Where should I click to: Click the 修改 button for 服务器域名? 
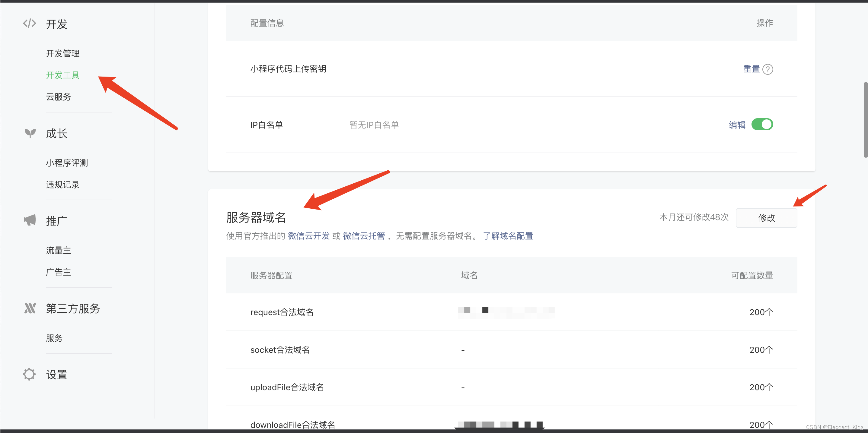pos(766,218)
